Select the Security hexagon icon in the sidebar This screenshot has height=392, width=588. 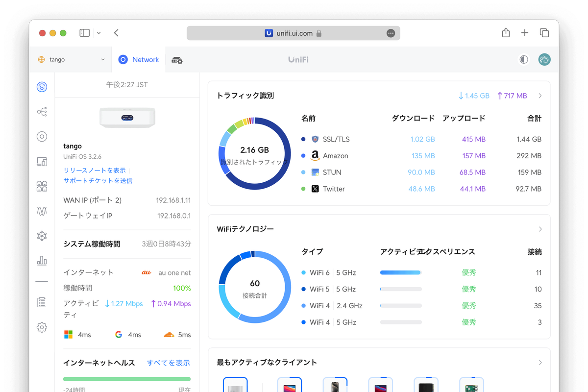click(x=42, y=236)
